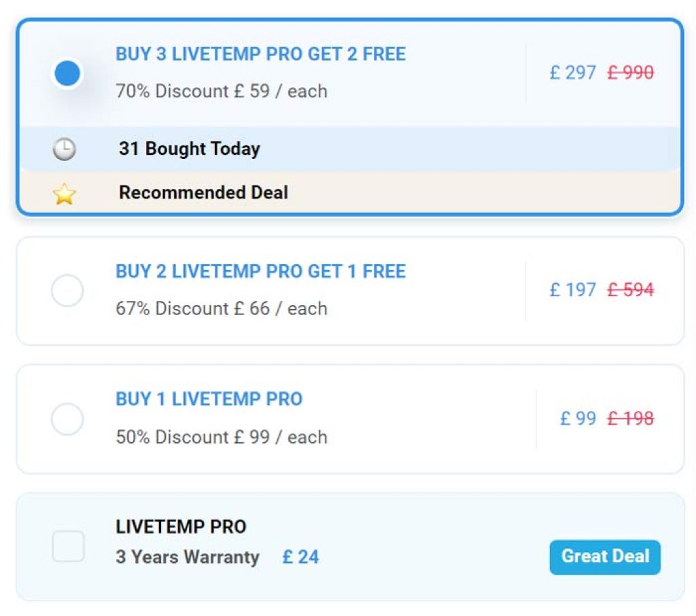
Task: Click the crossed-out £990 price
Action: 629,73
